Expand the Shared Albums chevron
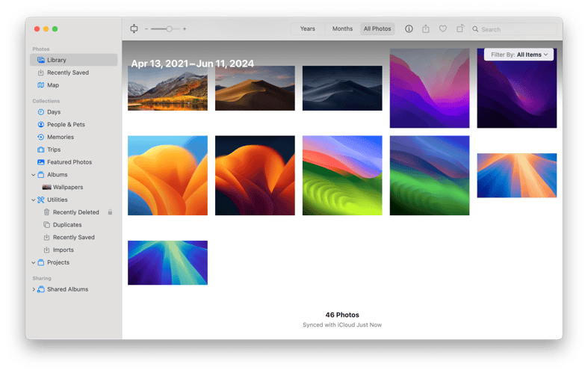Screen dimensions: 588x373 point(34,289)
